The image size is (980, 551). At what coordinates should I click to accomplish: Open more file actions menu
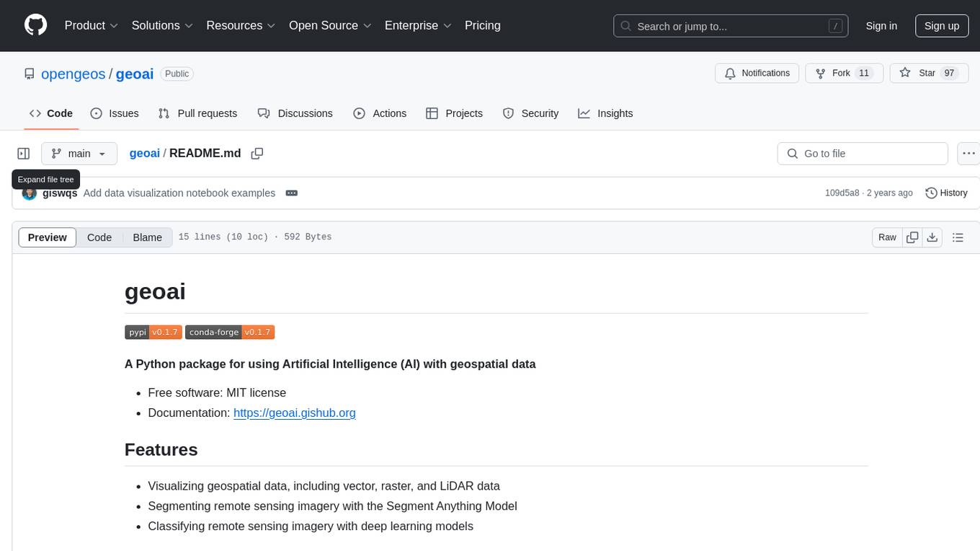coord(969,154)
